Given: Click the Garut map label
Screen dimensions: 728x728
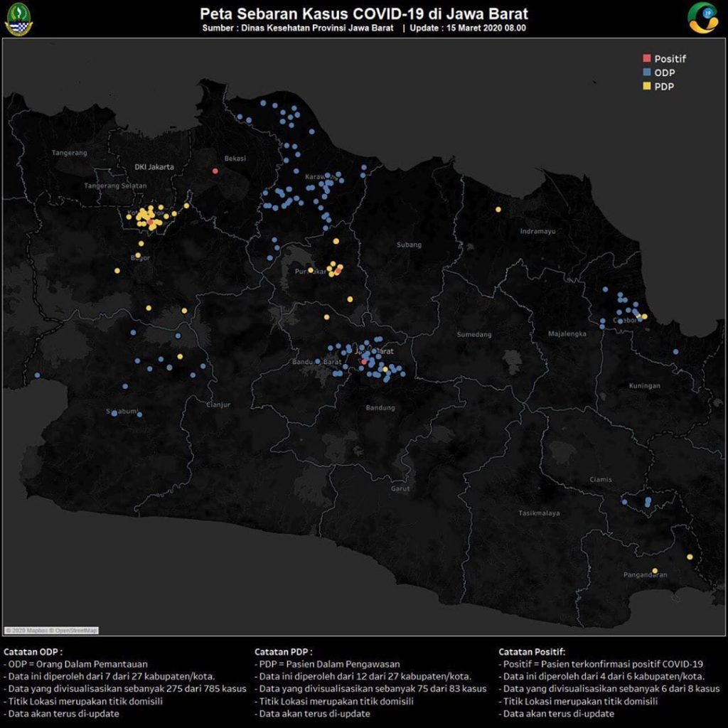Looking at the screenshot, I should click(x=400, y=488).
